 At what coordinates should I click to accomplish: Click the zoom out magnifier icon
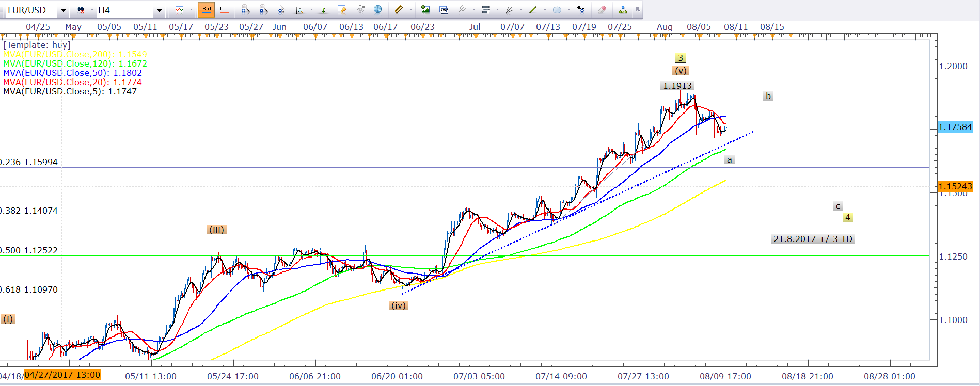click(x=263, y=9)
